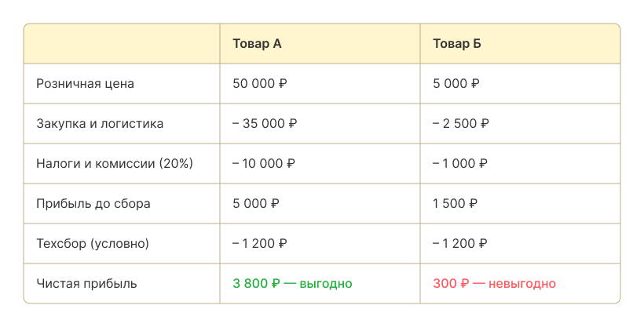The image size is (644, 327).
Task: Select the – 35 000 ₽ purchase cost cell
Action: tap(265, 124)
